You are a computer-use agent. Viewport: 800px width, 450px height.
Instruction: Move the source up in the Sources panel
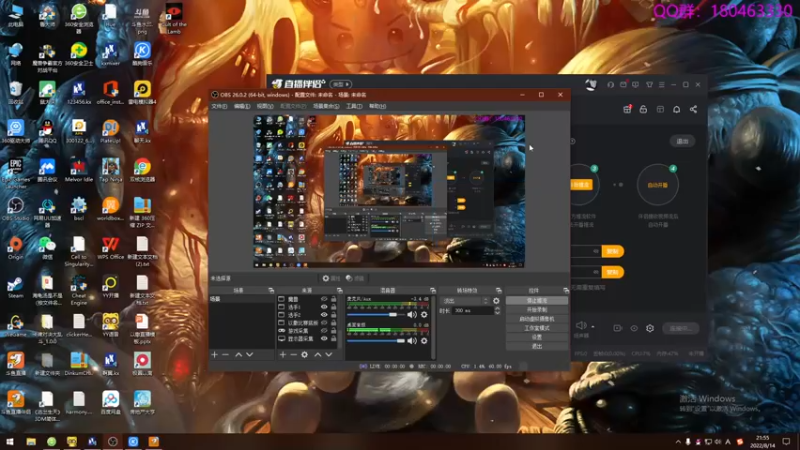click(x=317, y=354)
